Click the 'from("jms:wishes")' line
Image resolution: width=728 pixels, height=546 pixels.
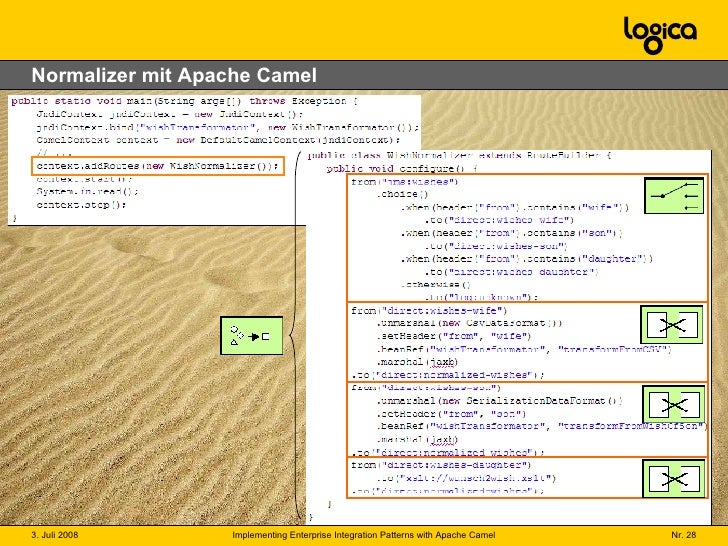(404, 182)
